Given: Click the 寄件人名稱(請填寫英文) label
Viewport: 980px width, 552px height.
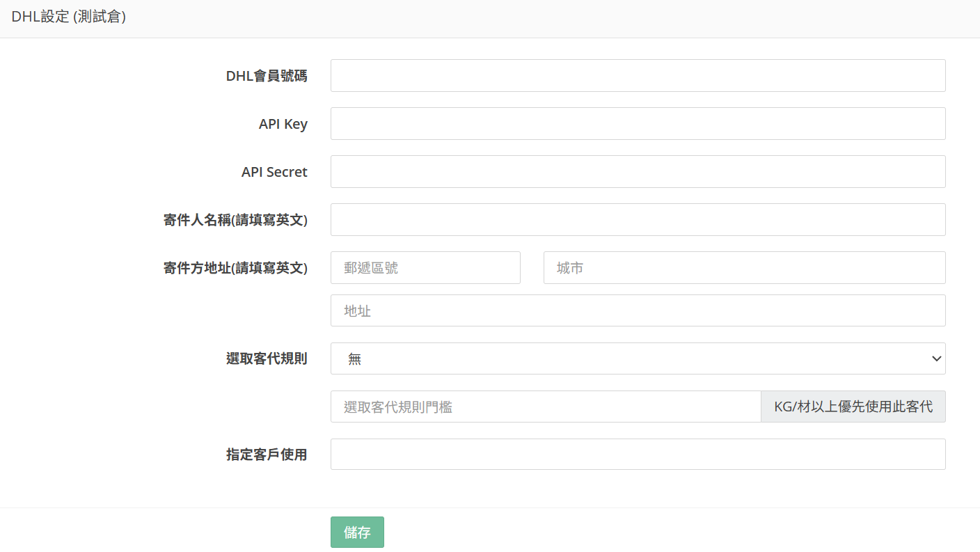Looking at the screenshot, I should [235, 220].
